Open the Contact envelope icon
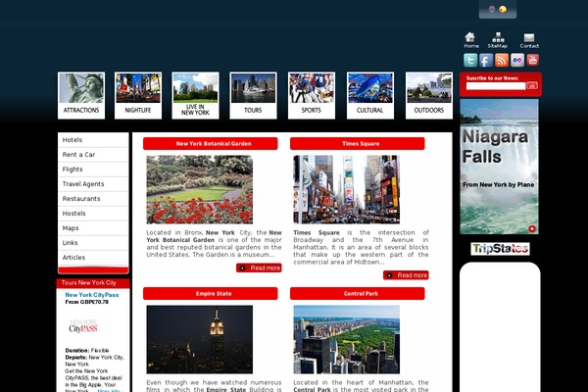 (x=529, y=37)
